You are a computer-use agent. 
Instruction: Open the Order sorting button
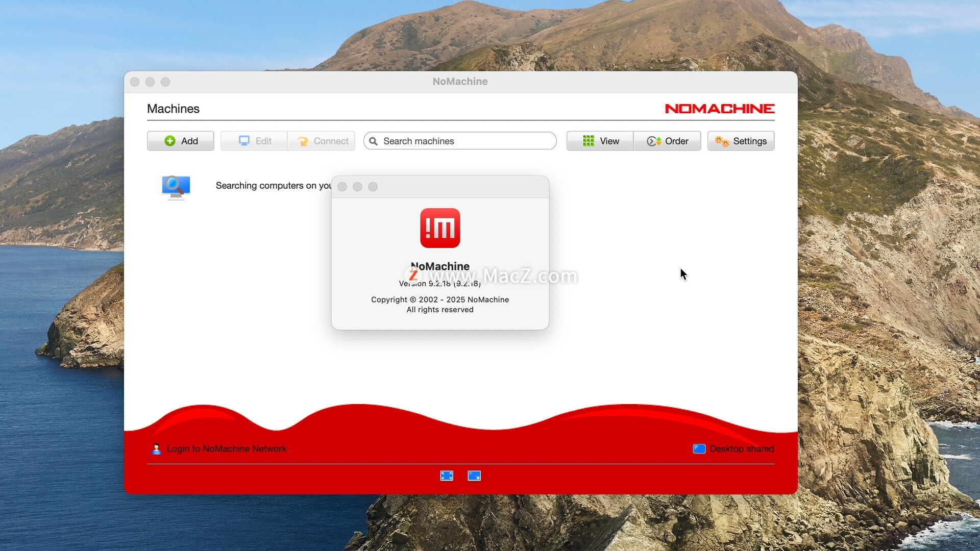pos(667,141)
